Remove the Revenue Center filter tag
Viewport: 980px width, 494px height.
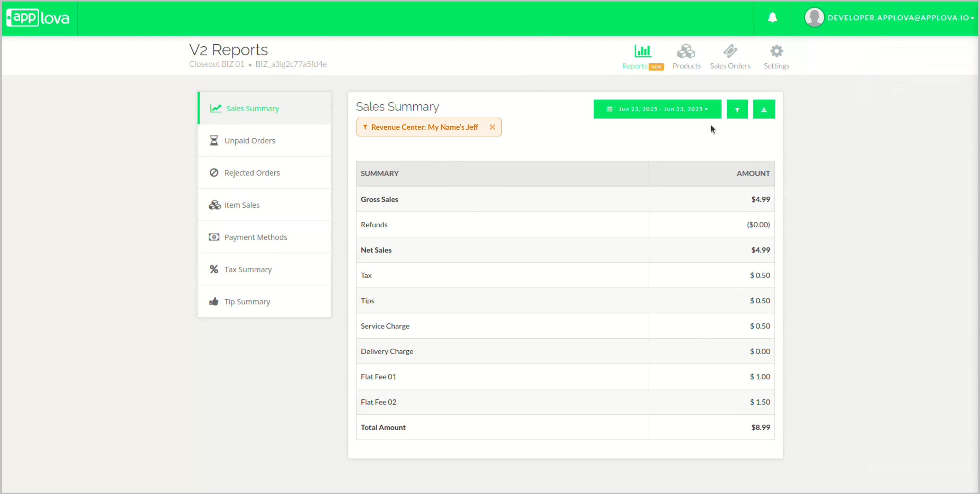point(492,127)
